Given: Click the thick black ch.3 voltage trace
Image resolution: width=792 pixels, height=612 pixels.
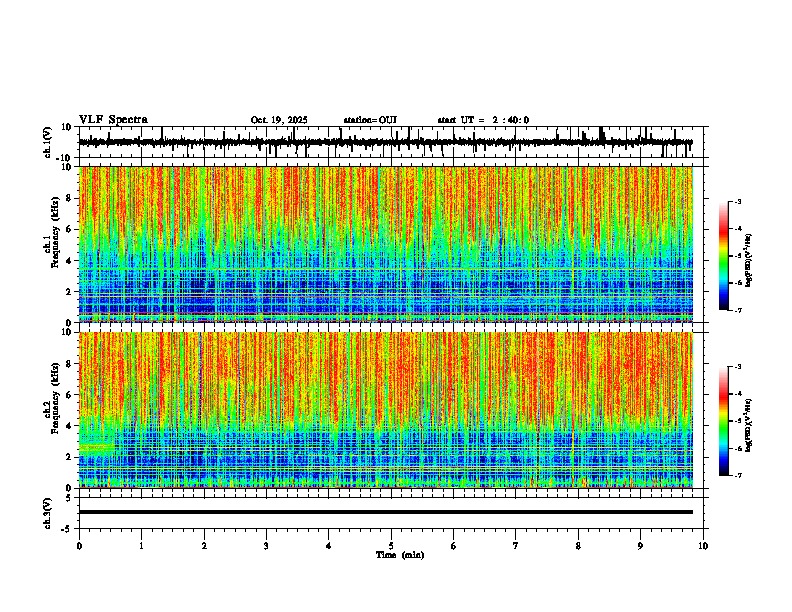Looking at the screenshot, I should 385,512.
